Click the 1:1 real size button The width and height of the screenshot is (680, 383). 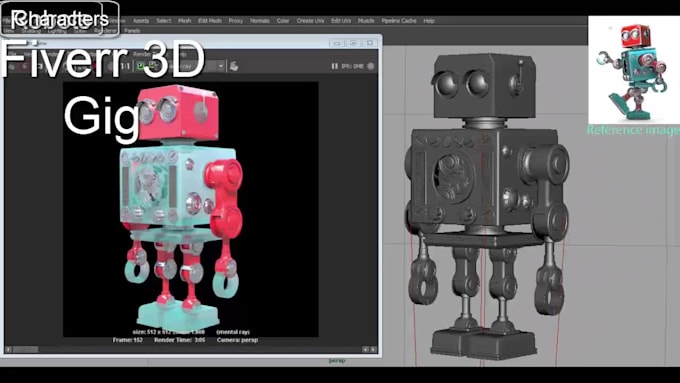click(x=125, y=66)
